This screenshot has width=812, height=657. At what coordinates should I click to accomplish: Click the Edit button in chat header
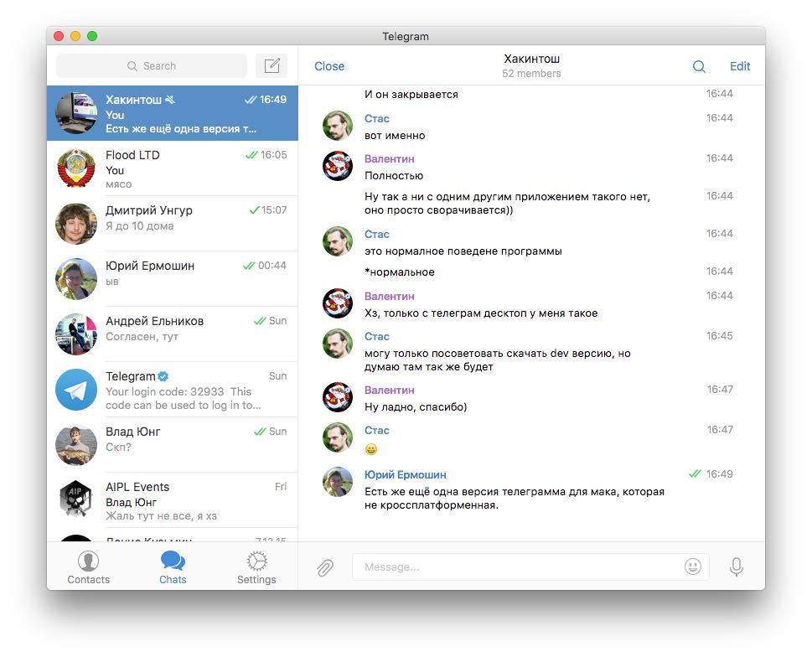[740, 66]
